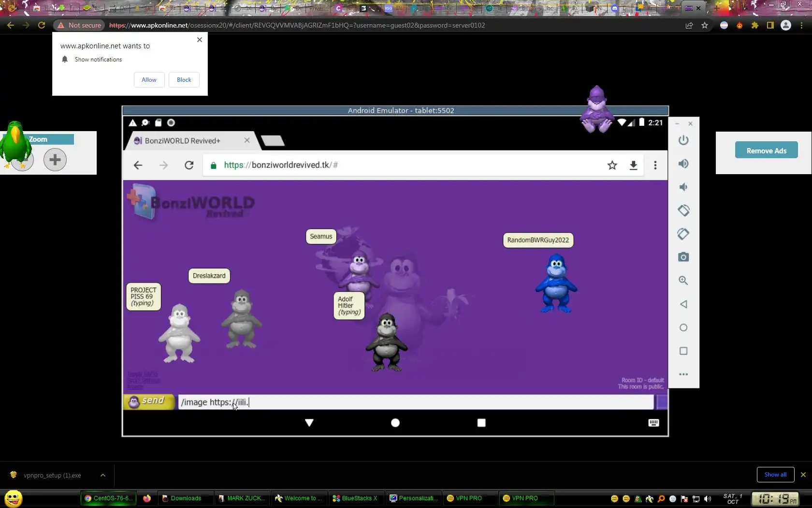The height and width of the screenshot is (508, 812).
Task: Take an emulator screenshot with the camera icon
Action: 683,257
